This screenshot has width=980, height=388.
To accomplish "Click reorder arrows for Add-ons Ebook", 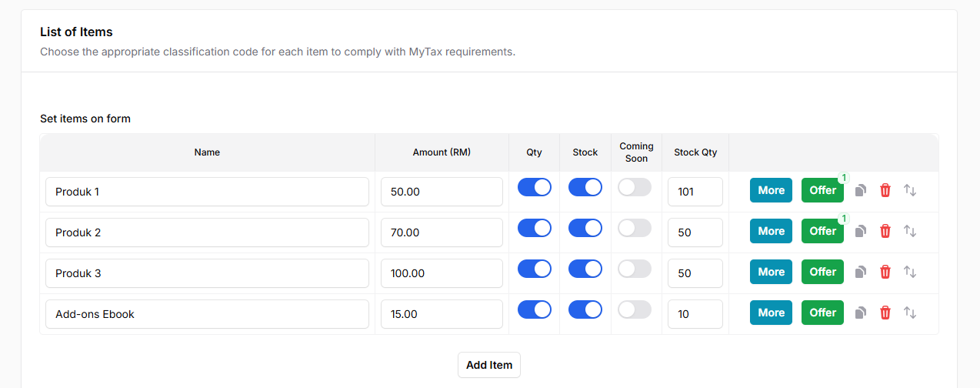I will (910, 313).
